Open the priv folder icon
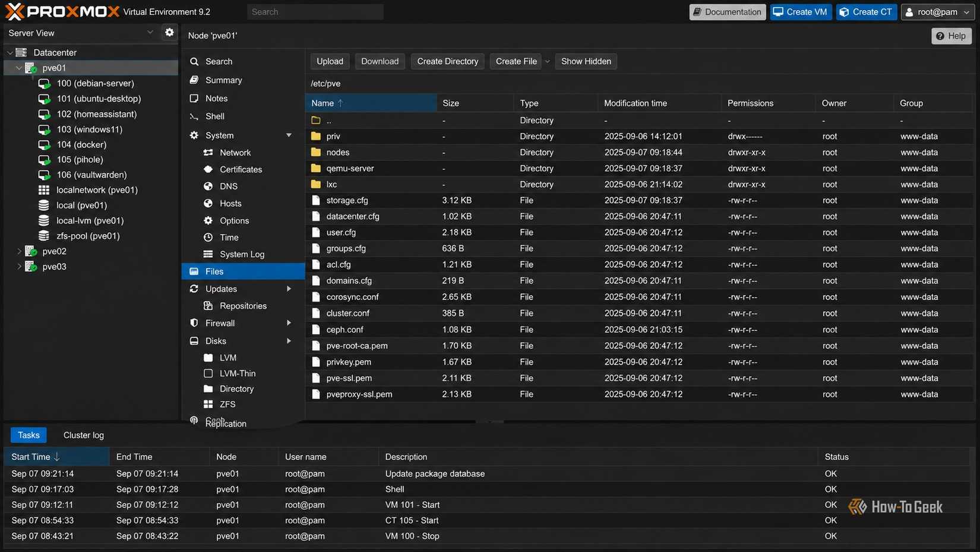Image resolution: width=980 pixels, height=552 pixels. coord(316,137)
